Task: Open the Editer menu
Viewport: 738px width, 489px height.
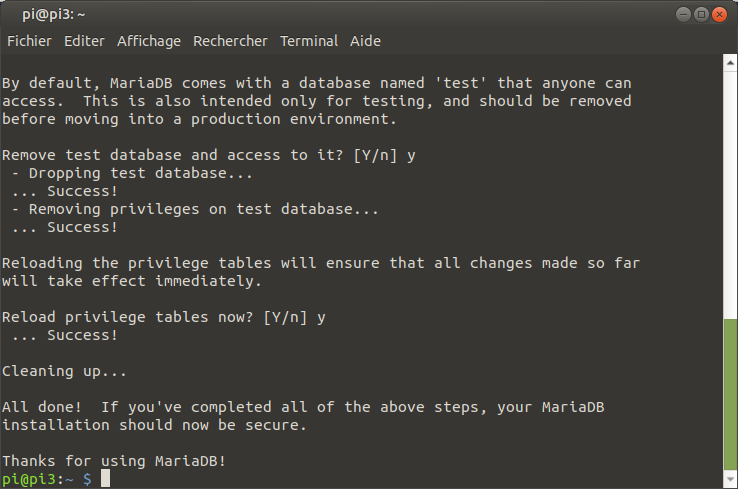Action: [84, 41]
